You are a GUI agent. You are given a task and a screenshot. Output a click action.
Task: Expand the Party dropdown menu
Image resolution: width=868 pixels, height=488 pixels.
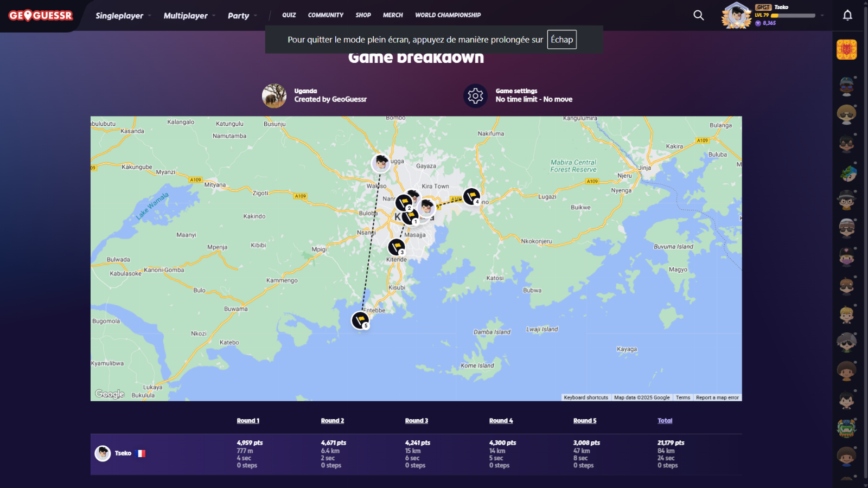(242, 16)
